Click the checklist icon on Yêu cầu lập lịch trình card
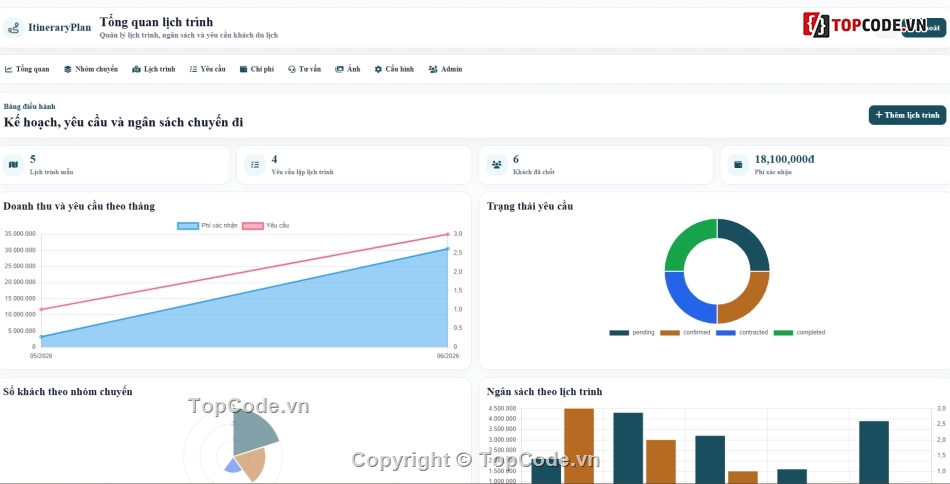 coord(254,165)
